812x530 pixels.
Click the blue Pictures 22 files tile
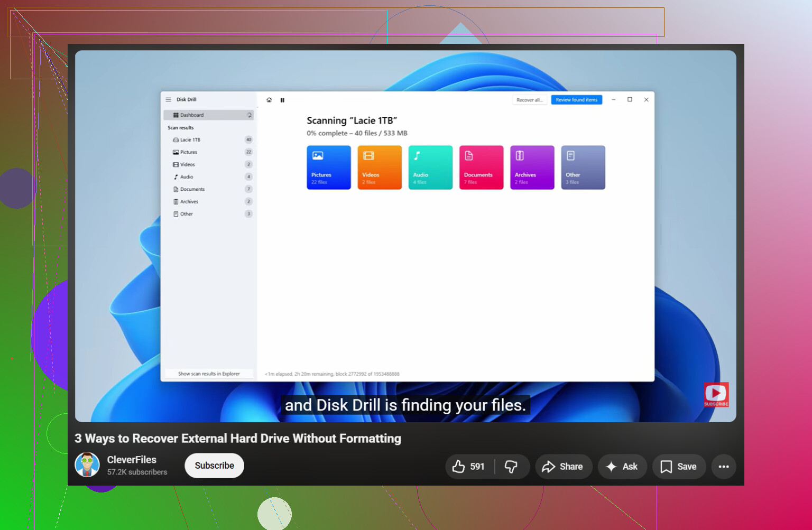(x=329, y=168)
